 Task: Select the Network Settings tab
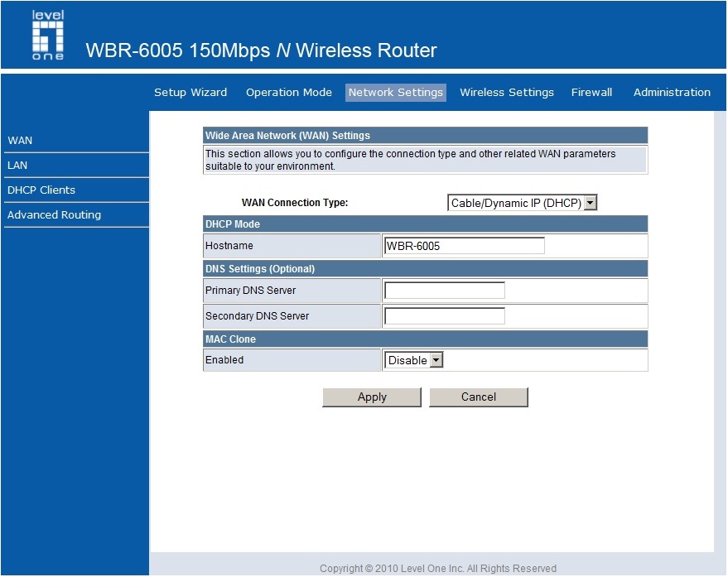click(x=396, y=93)
